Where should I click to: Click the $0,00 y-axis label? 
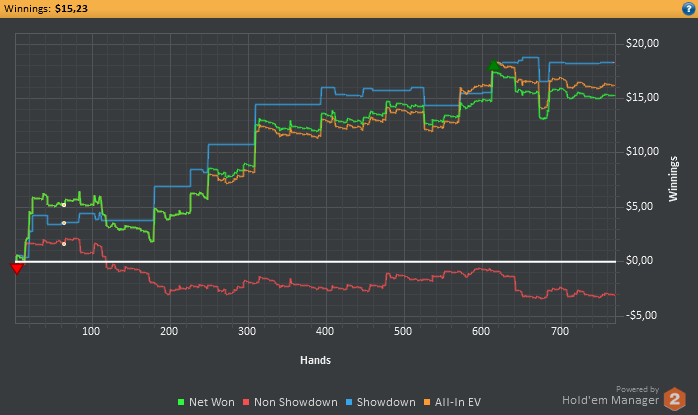(x=639, y=260)
